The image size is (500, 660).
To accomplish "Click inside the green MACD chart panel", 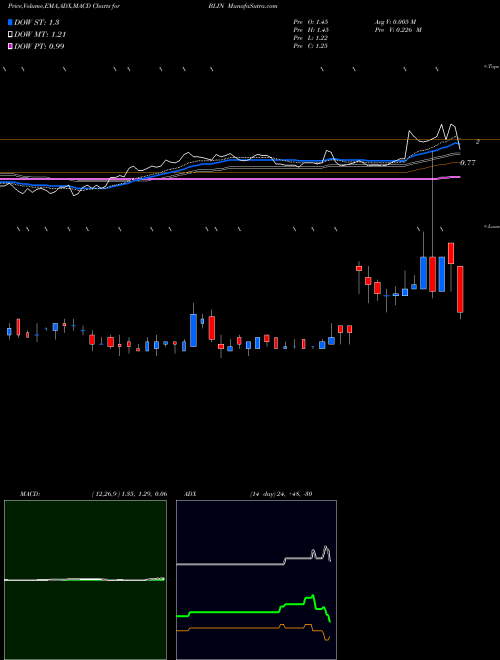I will click(x=85, y=580).
